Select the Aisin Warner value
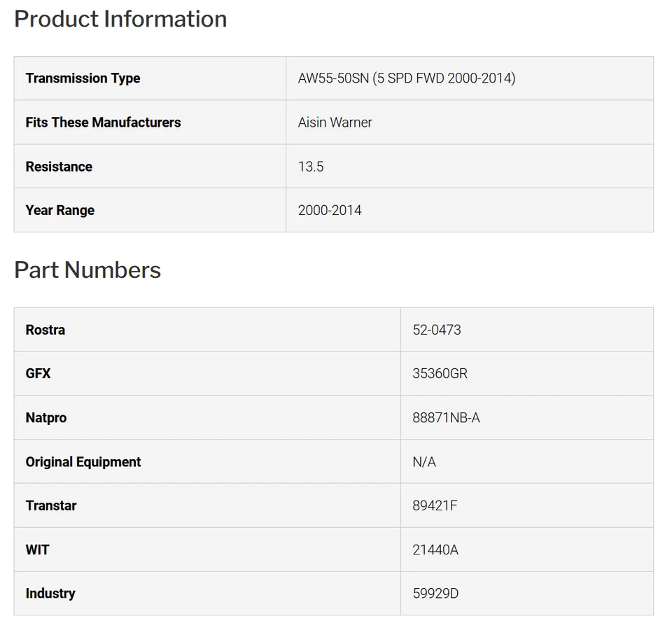Image resolution: width=672 pixels, height=628 pixels. (x=335, y=123)
